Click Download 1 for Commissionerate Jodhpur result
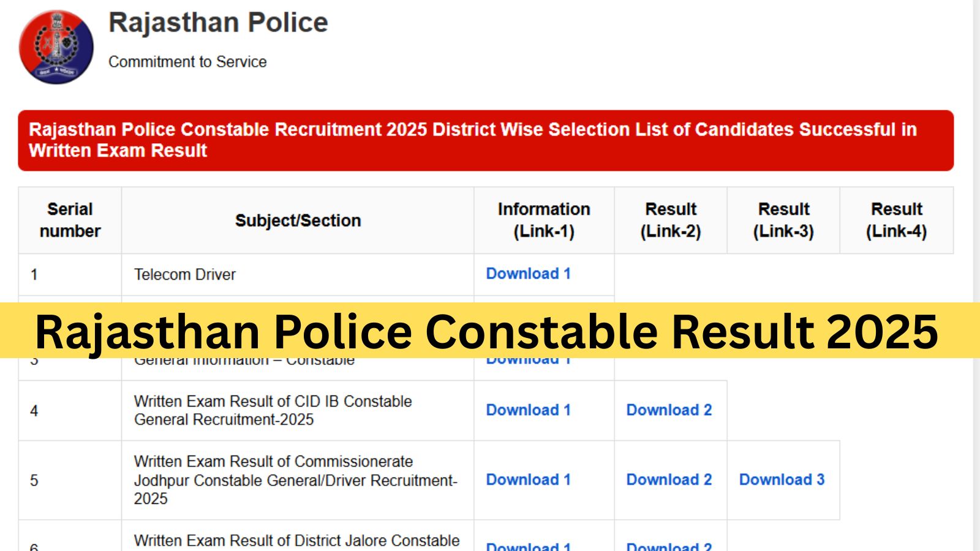 click(528, 480)
